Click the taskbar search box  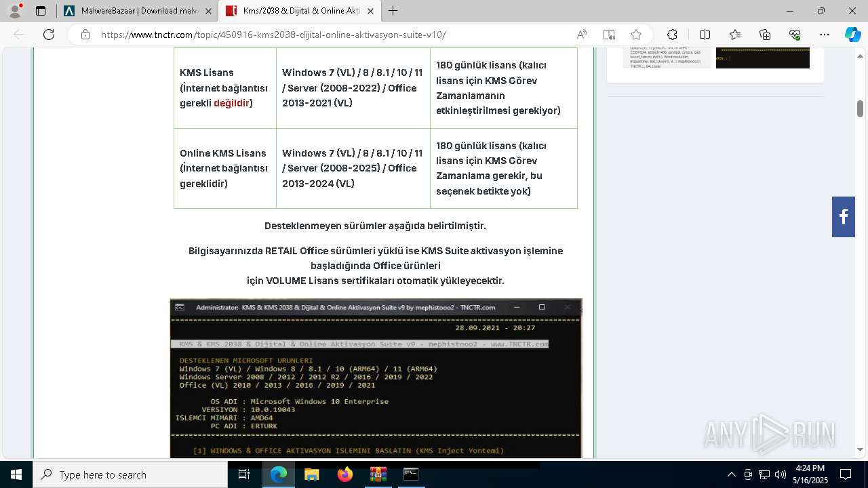[130, 474]
